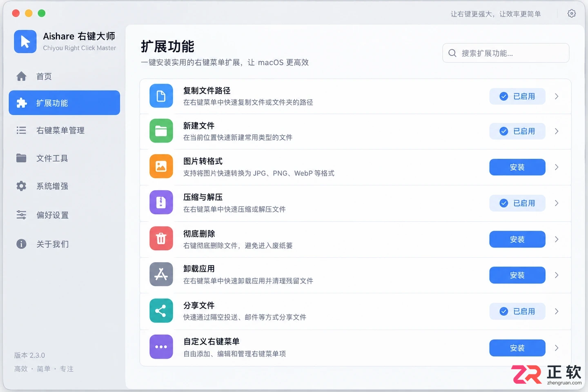Focus the 搜索扩展功能 search field
588x392 pixels.
pyautogui.click(x=506, y=53)
